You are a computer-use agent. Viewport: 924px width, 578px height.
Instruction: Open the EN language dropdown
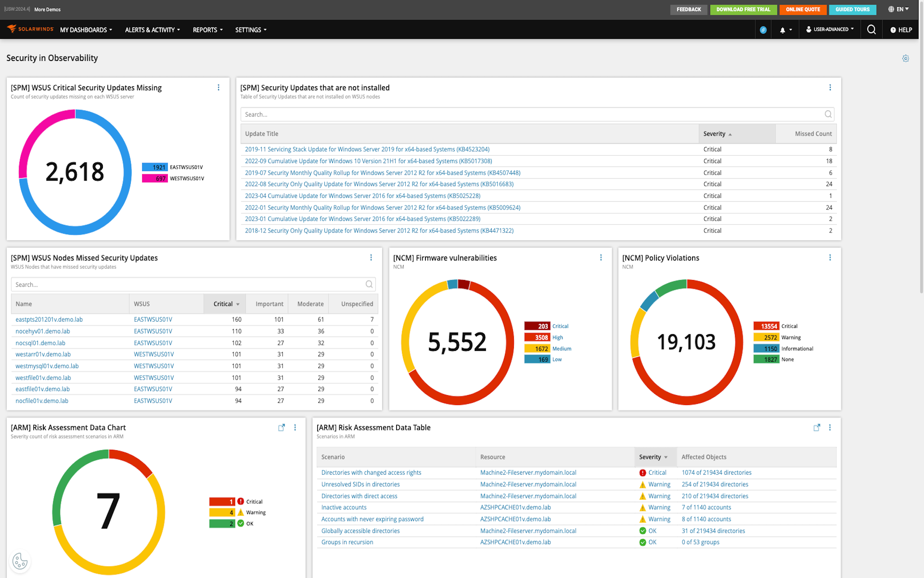coord(898,9)
